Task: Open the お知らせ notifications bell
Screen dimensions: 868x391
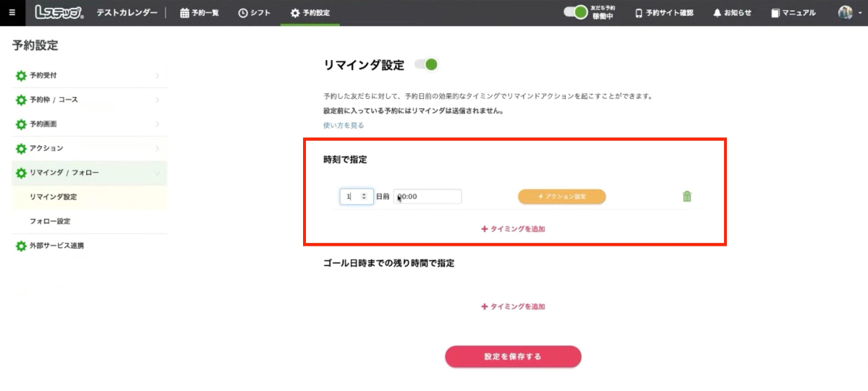Action: (732, 13)
